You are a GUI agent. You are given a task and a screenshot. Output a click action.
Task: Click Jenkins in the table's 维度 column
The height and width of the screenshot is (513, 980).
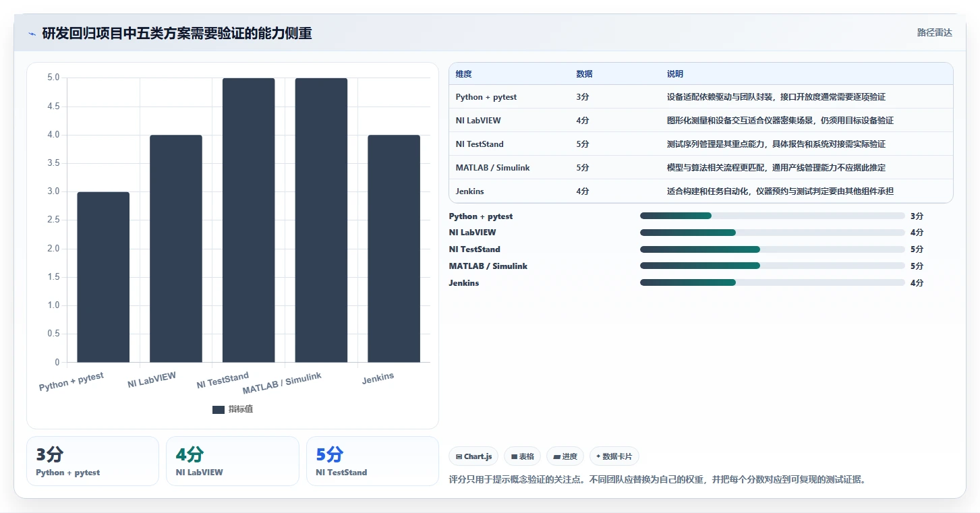(470, 191)
